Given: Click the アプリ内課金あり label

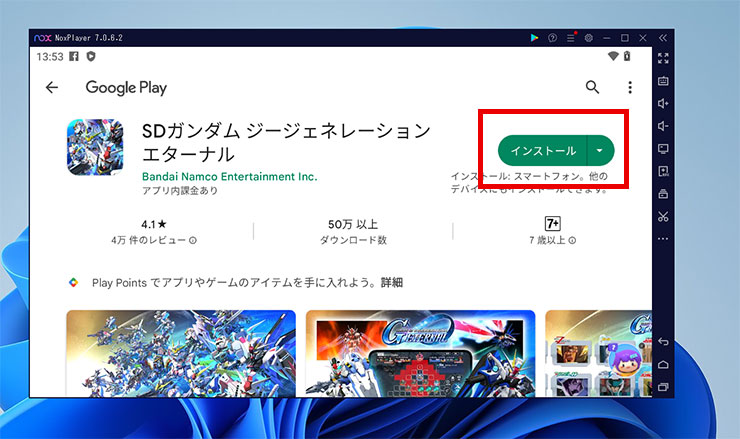Looking at the screenshot, I should pyautogui.click(x=180, y=190).
